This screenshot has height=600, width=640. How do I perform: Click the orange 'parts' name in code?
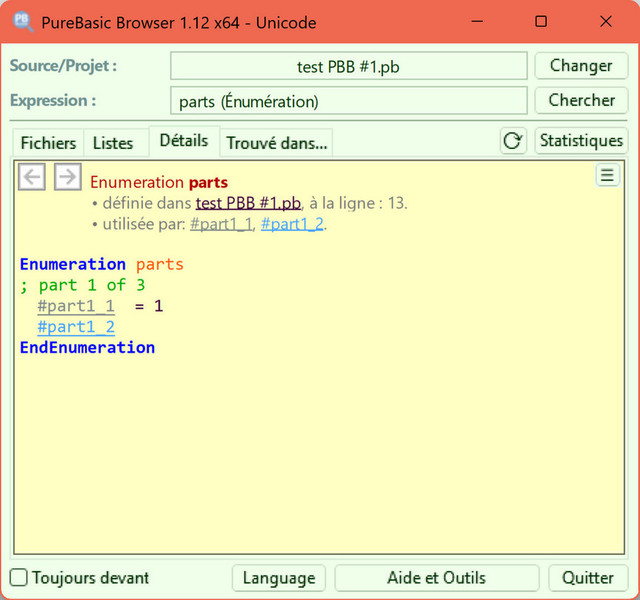(160, 264)
